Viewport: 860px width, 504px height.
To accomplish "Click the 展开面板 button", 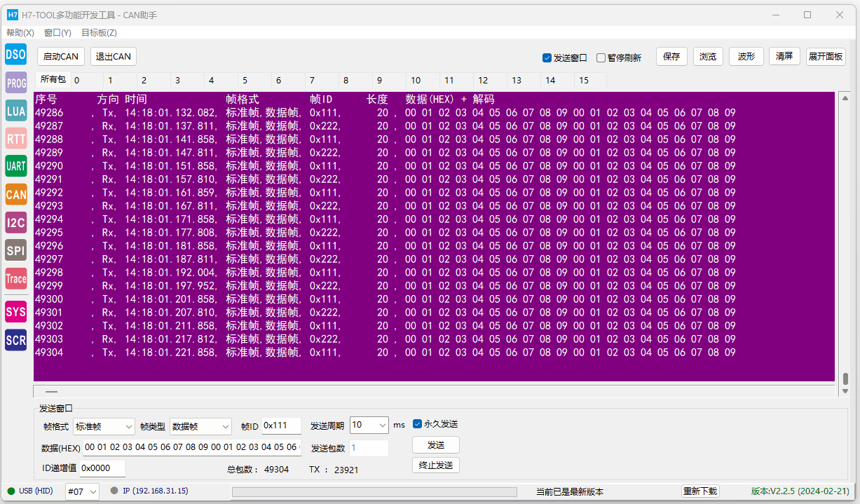I will coord(826,57).
